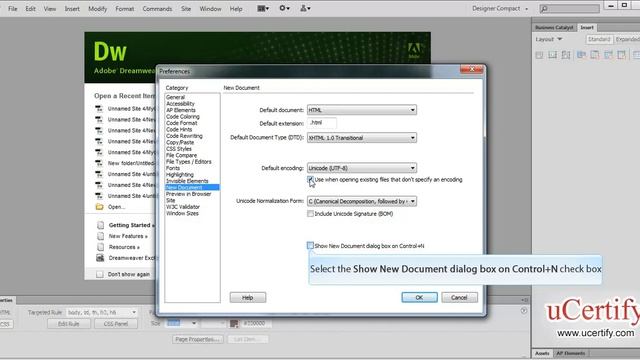
Task: Select Code Coloring category
Action: tap(183, 117)
